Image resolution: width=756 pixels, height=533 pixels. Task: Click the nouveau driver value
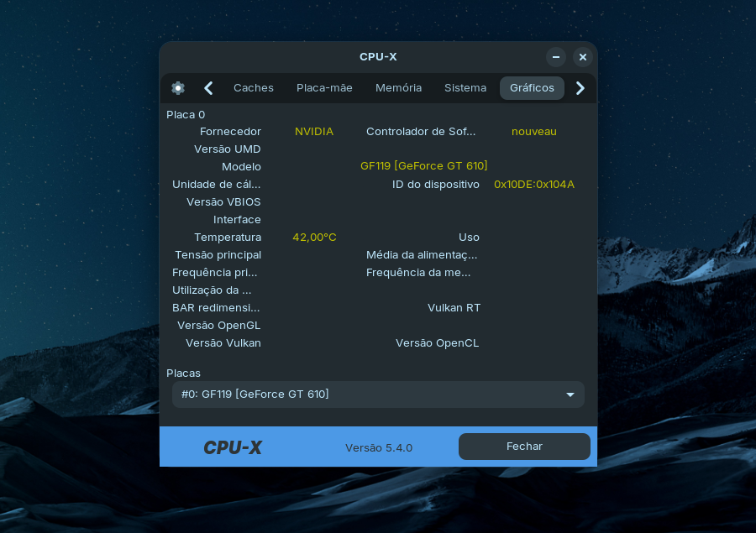(534, 132)
